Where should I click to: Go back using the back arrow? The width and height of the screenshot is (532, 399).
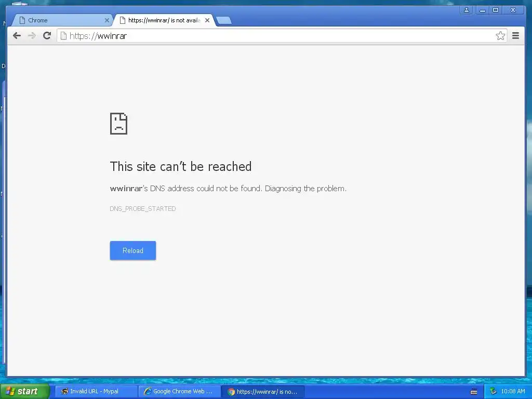click(17, 36)
